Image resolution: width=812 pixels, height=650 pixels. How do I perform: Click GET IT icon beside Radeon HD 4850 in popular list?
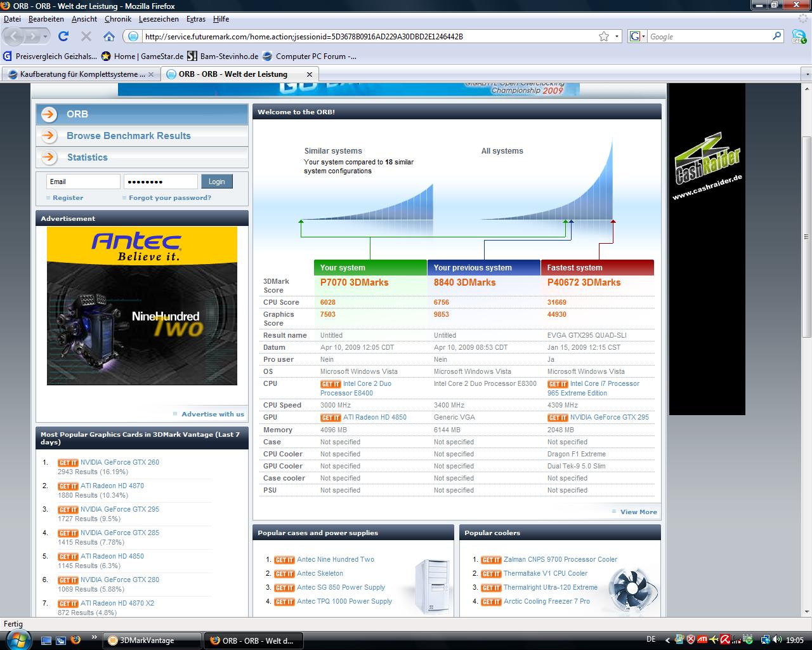(68, 557)
